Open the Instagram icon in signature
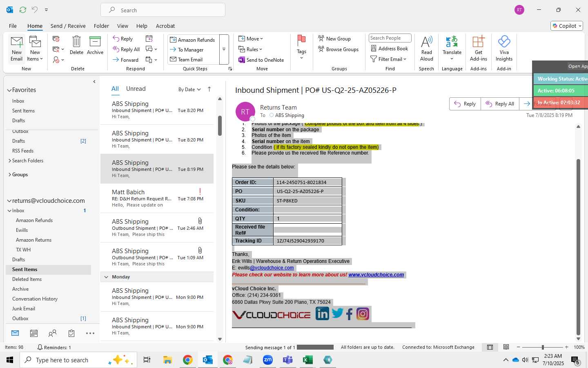 coord(363,314)
